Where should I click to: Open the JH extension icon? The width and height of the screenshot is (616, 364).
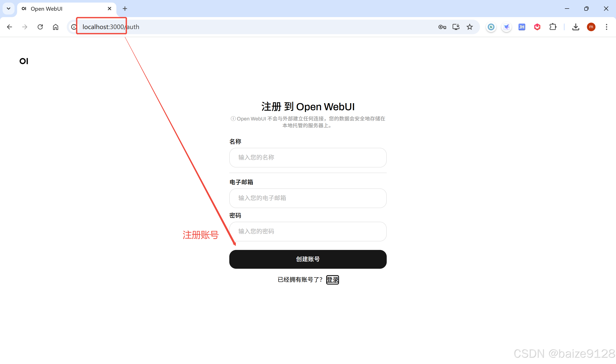[522, 27]
